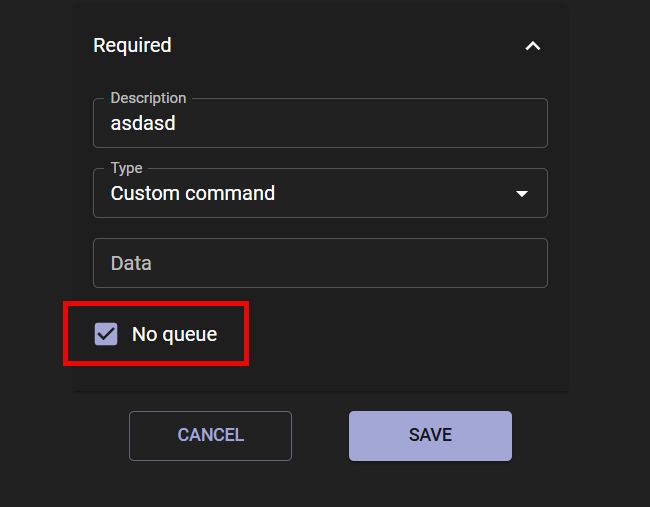
Task: Click the Required section header text
Action: coord(132,45)
